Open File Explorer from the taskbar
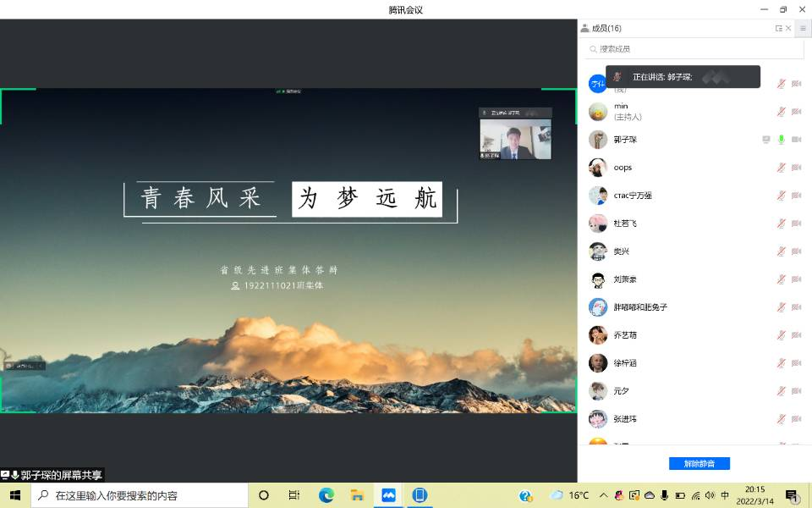Screen dimensions: 812x508 point(359,494)
